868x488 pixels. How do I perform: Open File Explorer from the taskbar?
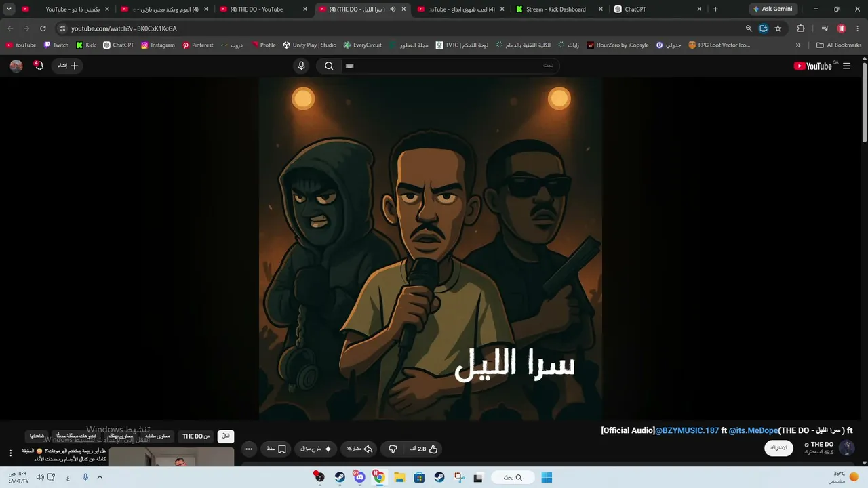(x=399, y=477)
